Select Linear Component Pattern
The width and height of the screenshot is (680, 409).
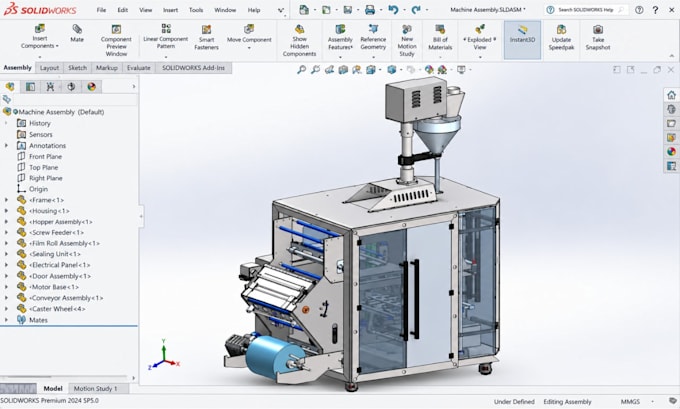pos(166,36)
